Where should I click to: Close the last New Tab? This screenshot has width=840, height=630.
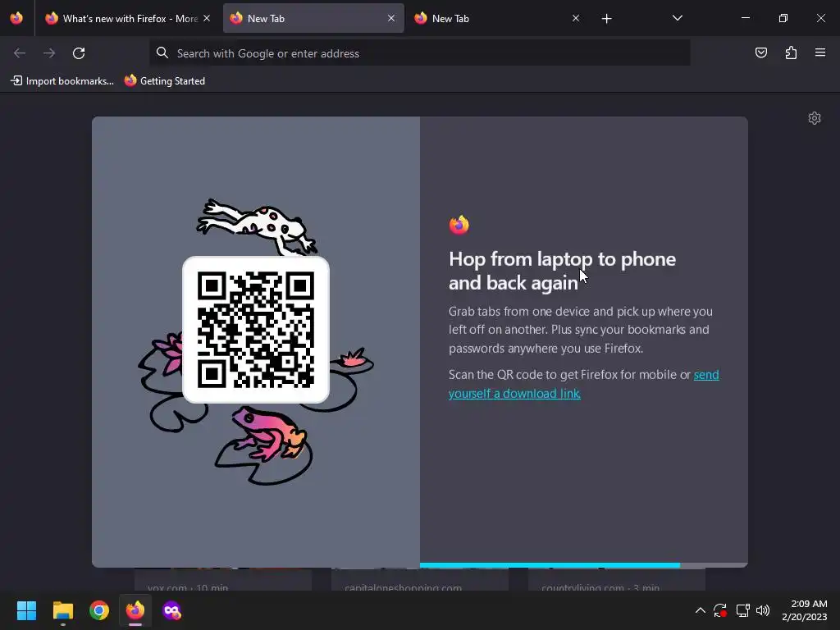pos(575,18)
